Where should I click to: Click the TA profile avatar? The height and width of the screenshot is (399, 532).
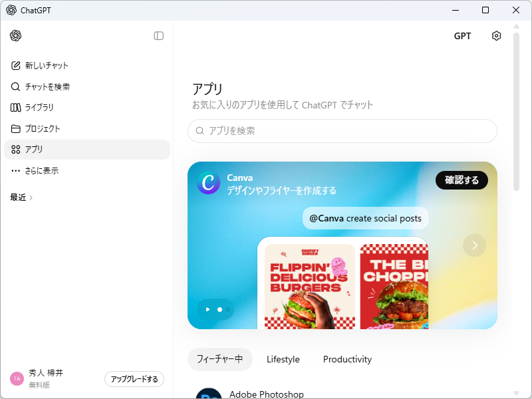click(17, 378)
